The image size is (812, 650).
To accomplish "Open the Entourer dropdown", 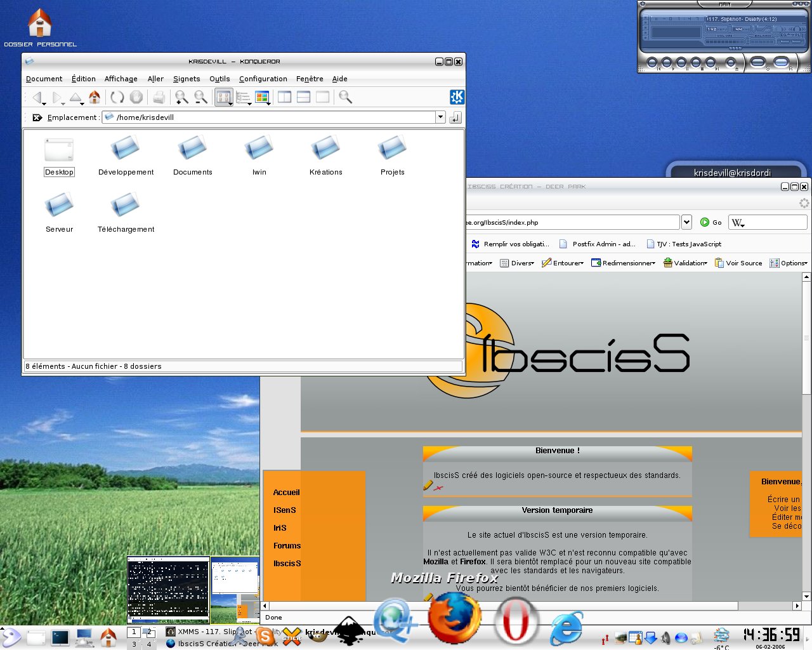I will point(563,263).
